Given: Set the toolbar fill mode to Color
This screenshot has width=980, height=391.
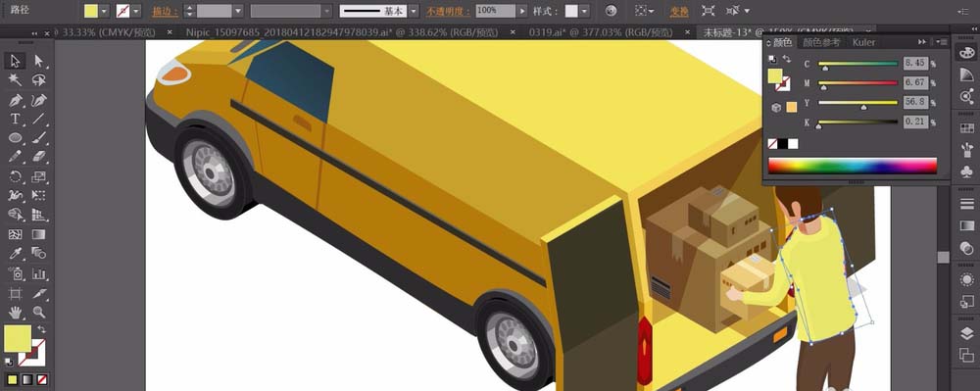Looking at the screenshot, I should 12,379.
